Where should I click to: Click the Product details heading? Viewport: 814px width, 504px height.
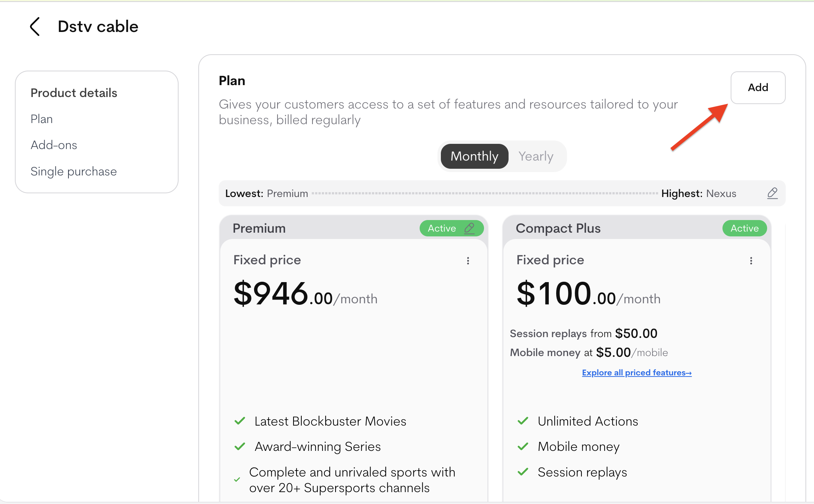click(x=74, y=93)
